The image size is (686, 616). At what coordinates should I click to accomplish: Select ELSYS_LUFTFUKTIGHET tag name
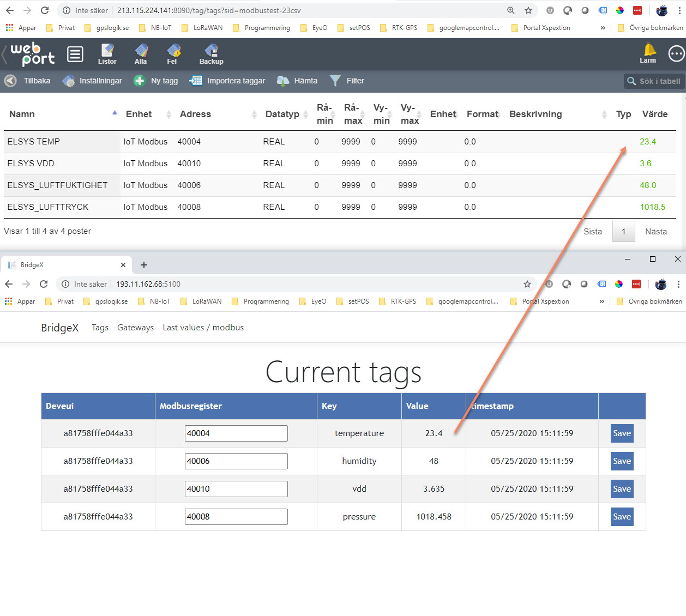(x=57, y=185)
